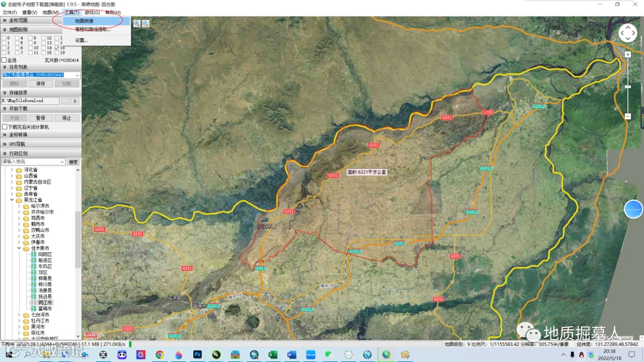
Task: Open the notification center in the system tray
Action: [631, 355]
